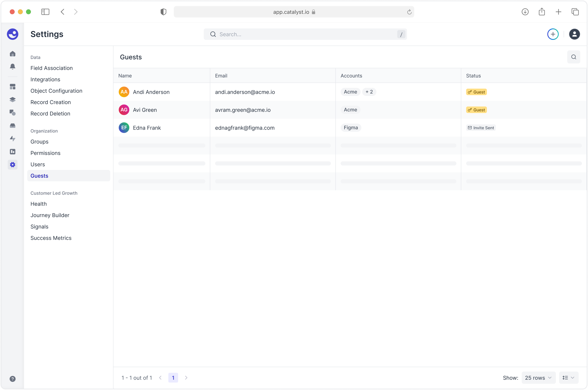The image size is (588, 390).
Task: Open the help question mark icon
Action: pos(12,379)
